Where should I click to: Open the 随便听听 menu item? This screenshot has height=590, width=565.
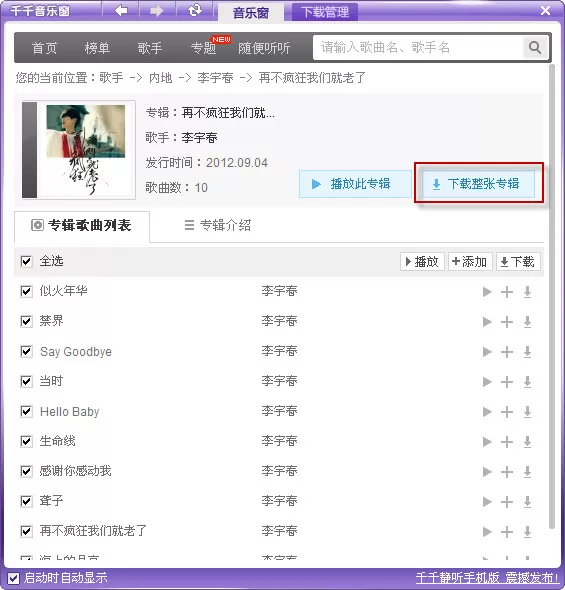point(264,48)
